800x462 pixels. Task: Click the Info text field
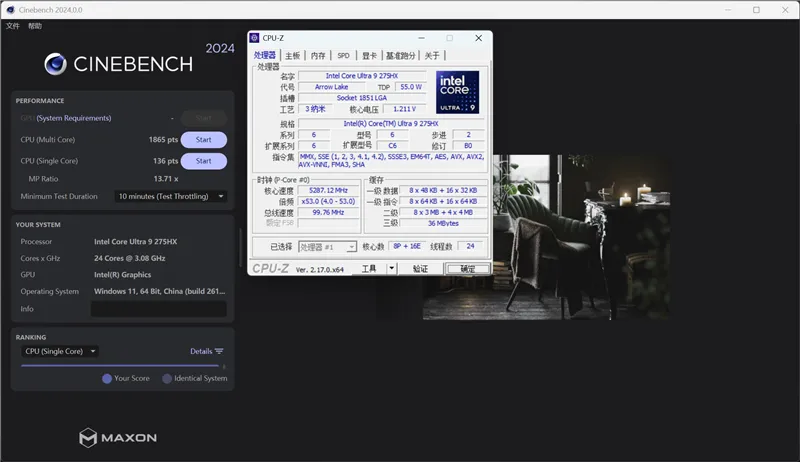pos(158,309)
